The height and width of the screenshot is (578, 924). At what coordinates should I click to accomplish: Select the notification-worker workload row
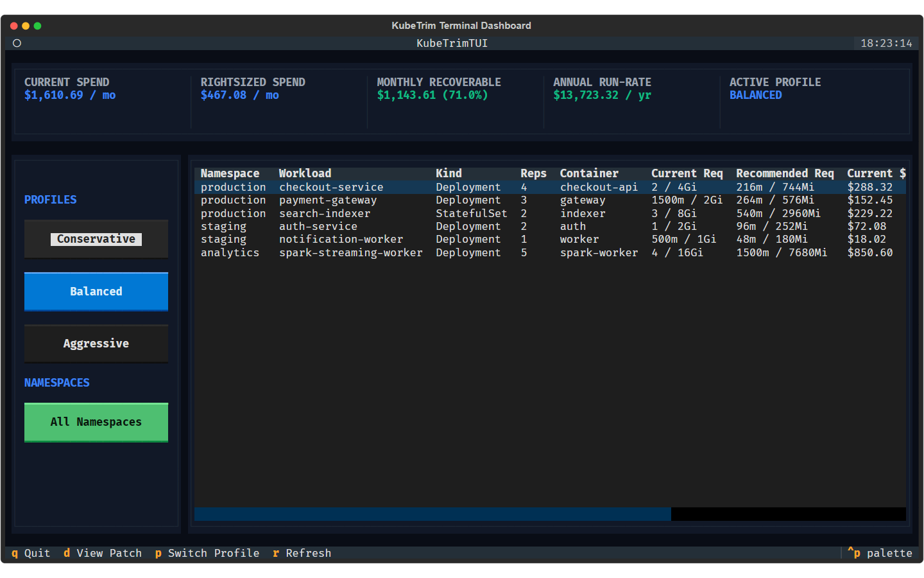point(550,240)
